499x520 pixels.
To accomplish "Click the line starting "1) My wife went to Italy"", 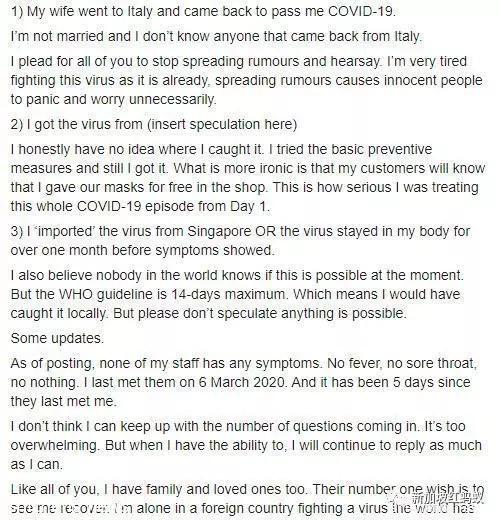I will point(203,12).
